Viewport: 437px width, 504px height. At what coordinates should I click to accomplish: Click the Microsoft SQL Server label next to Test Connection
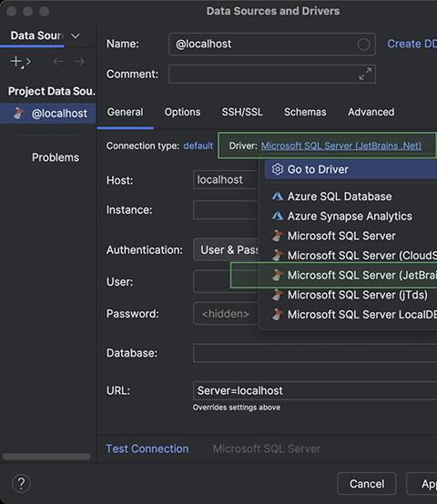point(267,449)
